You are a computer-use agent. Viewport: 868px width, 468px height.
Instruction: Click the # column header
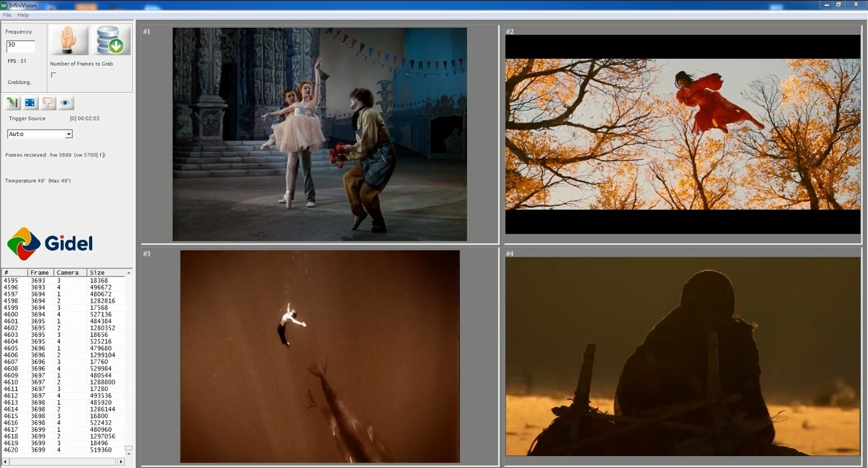pos(15,272)
